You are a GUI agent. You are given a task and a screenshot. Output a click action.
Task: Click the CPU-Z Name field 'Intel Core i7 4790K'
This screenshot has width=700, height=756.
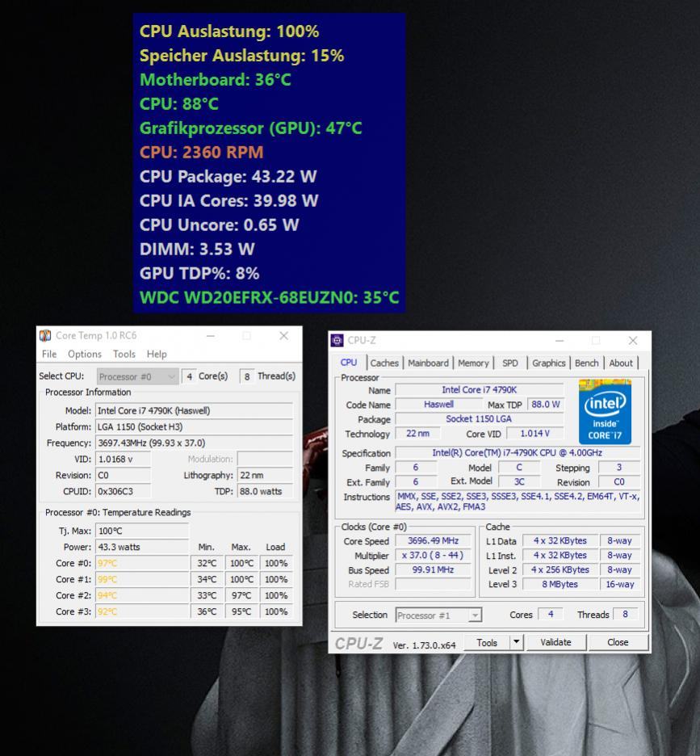coord(480,389)
